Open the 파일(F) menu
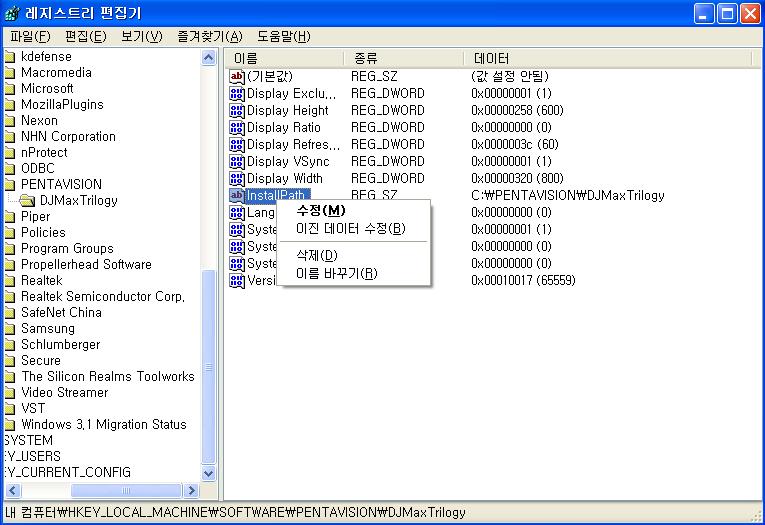Screen dimensions: 765x525 coord(30,37)
